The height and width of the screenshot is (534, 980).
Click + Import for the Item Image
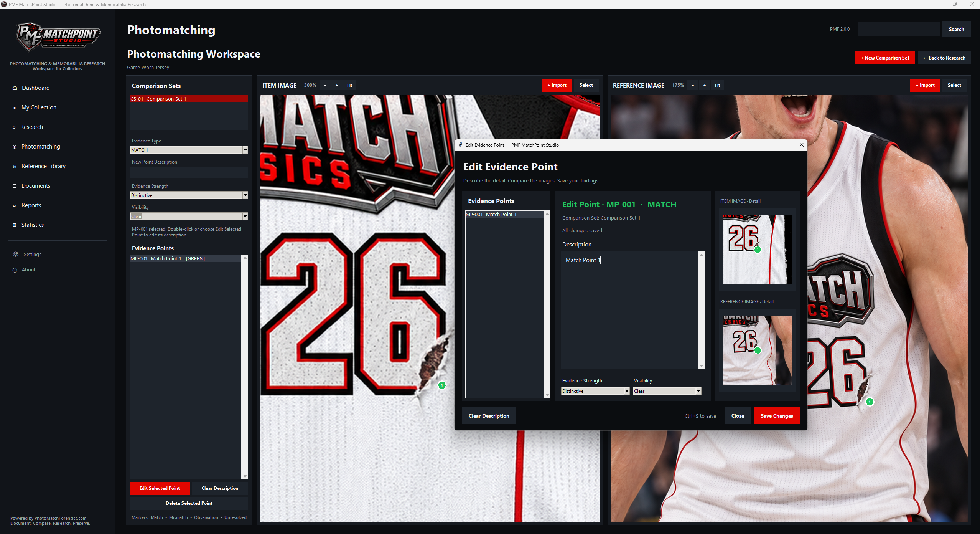(x=557, y=85)
